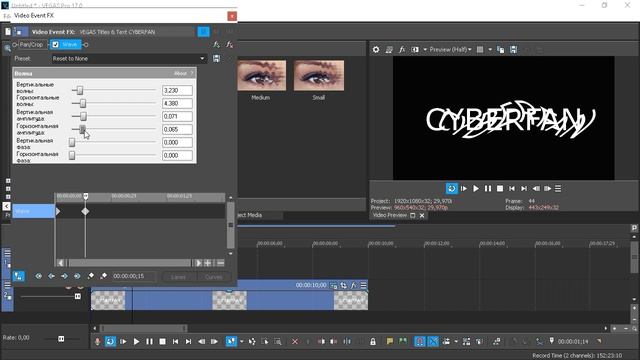Select the Pan/Crop chain button
This screenshot has height=360, width=640.
point(31,44)
